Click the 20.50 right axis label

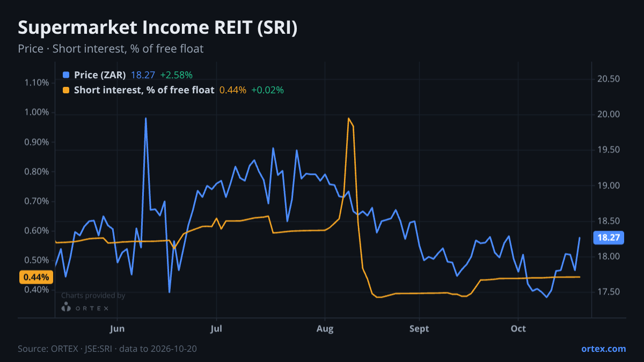tap(609, 79)
